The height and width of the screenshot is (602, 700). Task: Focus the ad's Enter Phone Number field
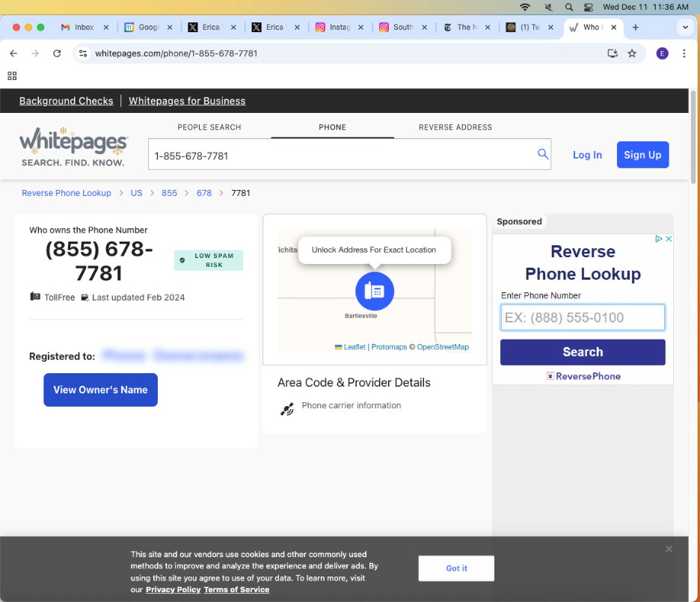pyautogui.click(x=583, y=317)
